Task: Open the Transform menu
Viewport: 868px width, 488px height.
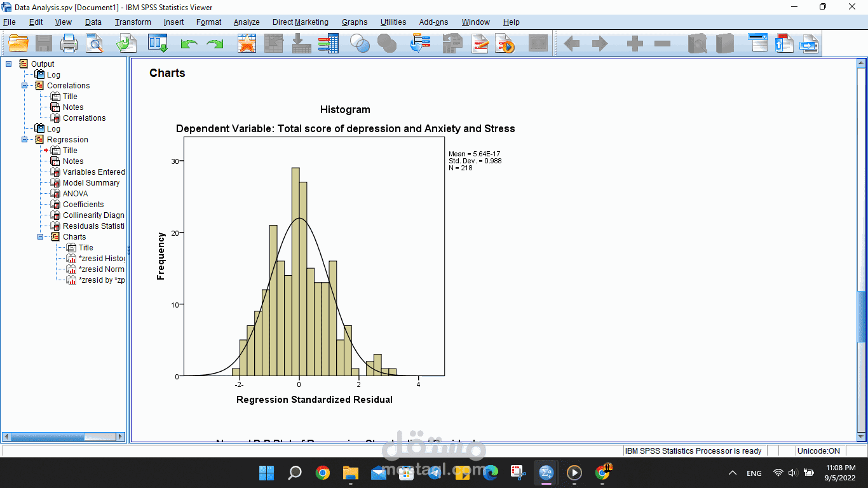Action: [133, 22]
